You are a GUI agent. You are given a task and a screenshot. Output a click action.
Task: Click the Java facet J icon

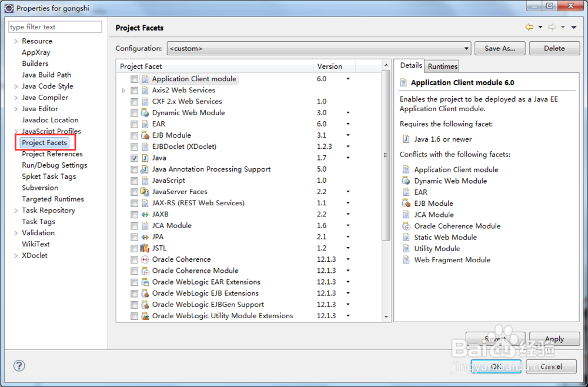(x=145, y=158)
